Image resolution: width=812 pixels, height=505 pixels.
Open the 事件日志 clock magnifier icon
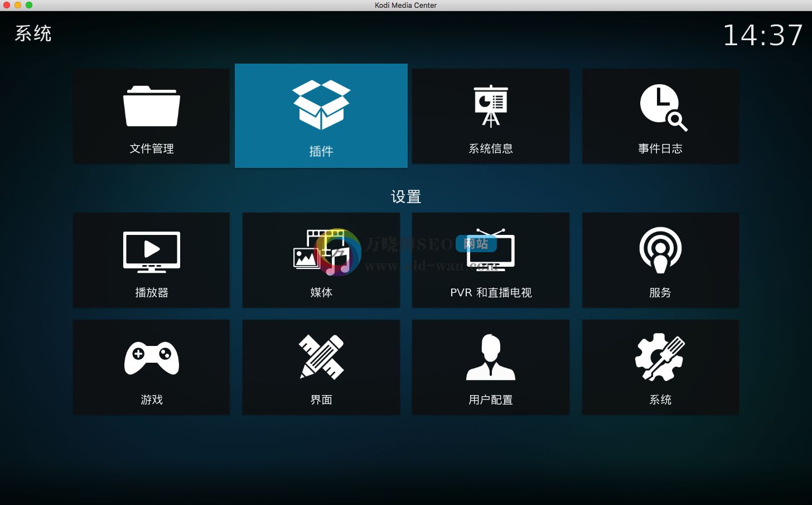pos(663,108)
